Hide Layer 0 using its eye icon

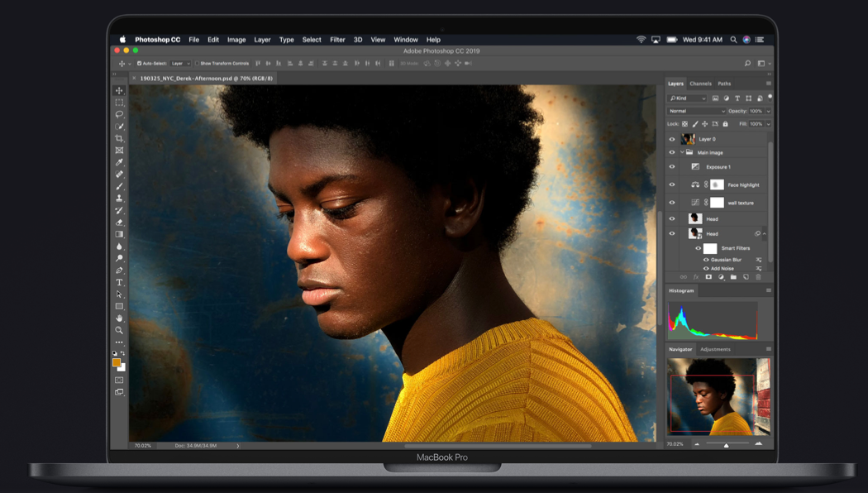point(672,139)
